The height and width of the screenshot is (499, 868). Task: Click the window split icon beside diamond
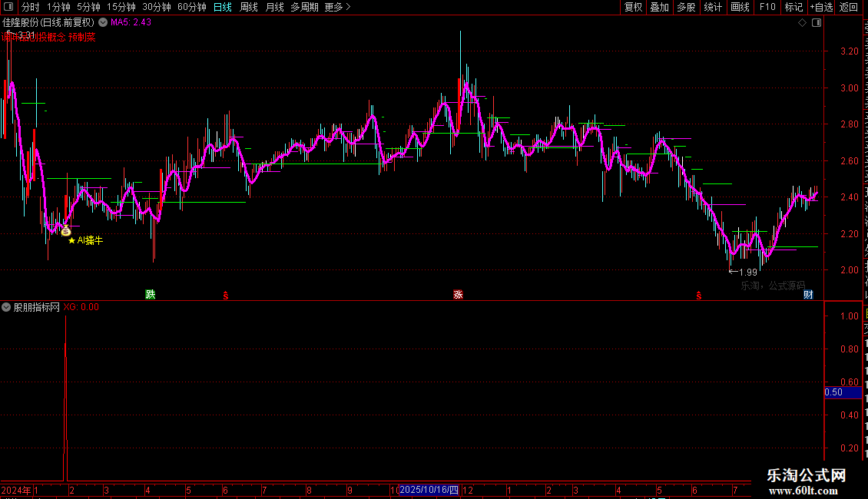coord(817,23)
